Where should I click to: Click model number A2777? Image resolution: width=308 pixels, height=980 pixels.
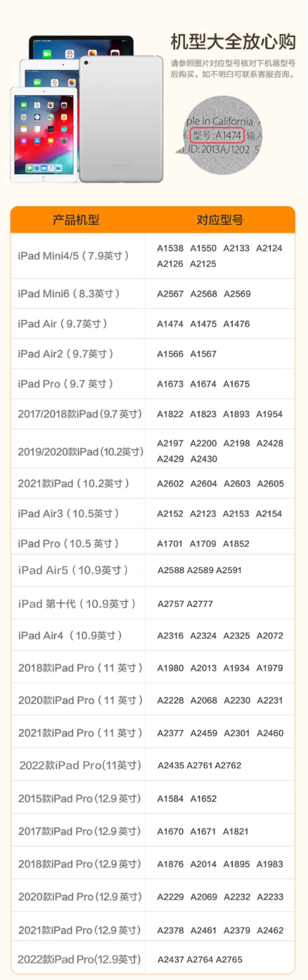click(200, 604)
